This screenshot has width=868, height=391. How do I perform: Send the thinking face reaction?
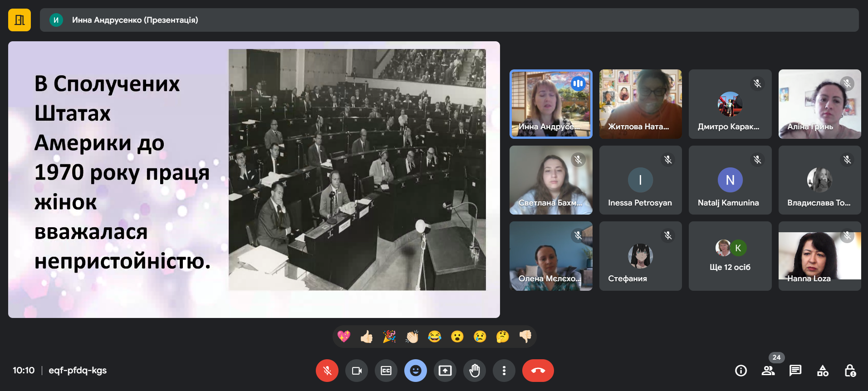point(502,337)
